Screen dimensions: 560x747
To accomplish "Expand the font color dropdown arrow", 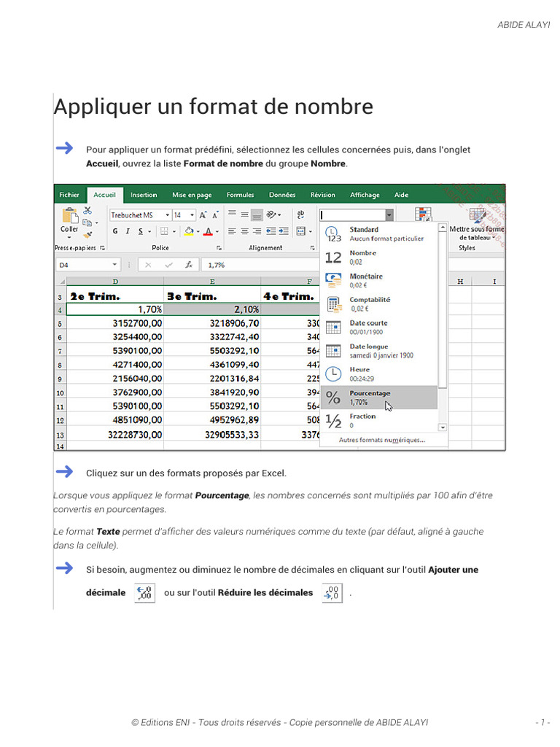I will pyautogui.click(x=217, y=232).
